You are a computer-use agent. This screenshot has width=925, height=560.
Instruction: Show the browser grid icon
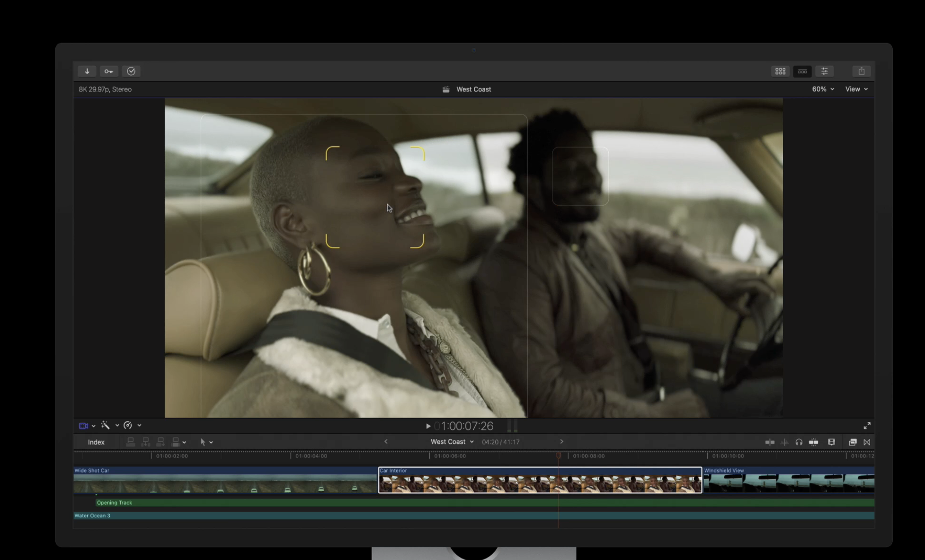pos(780,71)
